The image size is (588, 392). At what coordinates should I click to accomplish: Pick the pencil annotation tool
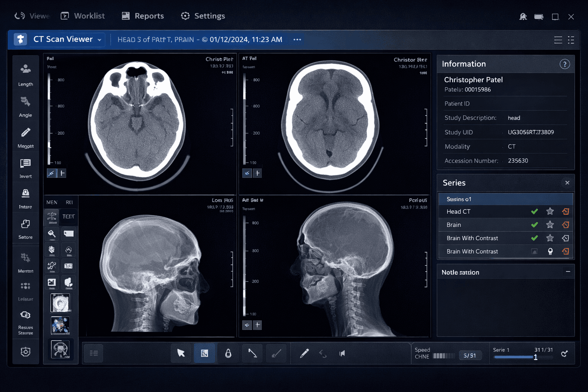click(x=305, y=353)
